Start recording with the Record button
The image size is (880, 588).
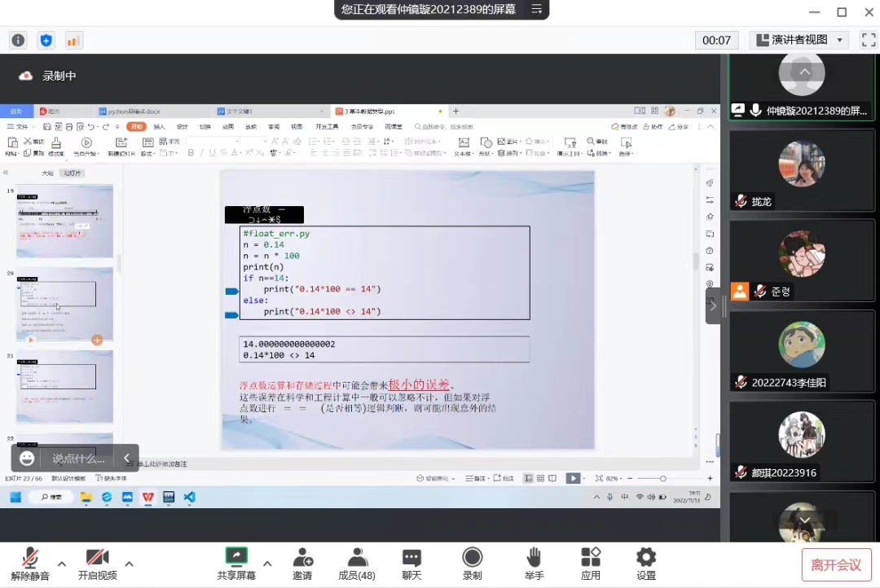(x=473, y=564)
